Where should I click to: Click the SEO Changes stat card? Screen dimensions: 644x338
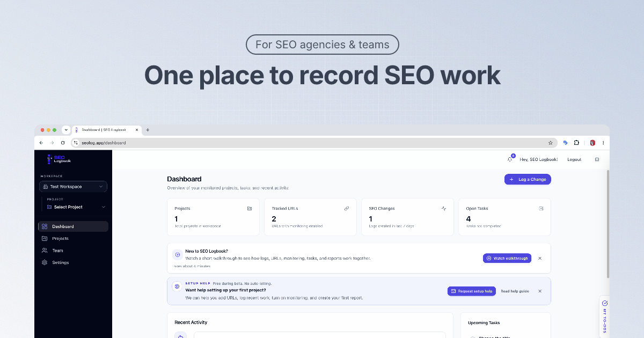pos(407,217)
